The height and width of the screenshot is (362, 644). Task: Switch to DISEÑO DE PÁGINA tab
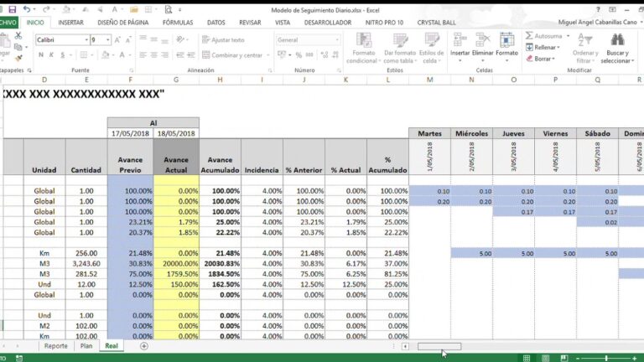point(122,23)
